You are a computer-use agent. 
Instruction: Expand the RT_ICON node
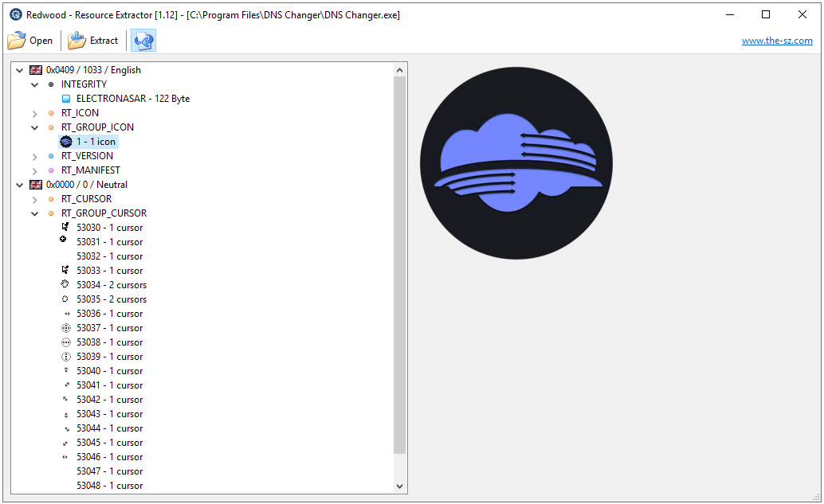click(35, 113)
